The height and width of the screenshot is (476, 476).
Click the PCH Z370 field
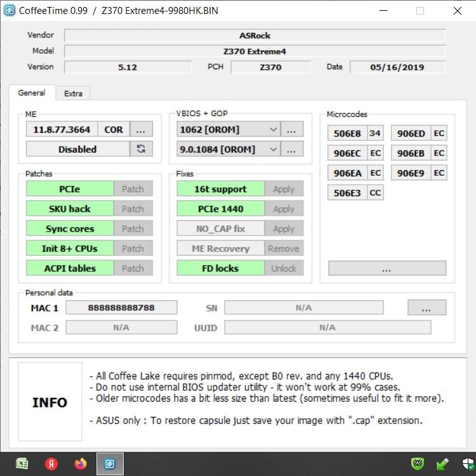pyautogui.click(x=271, y=67)
